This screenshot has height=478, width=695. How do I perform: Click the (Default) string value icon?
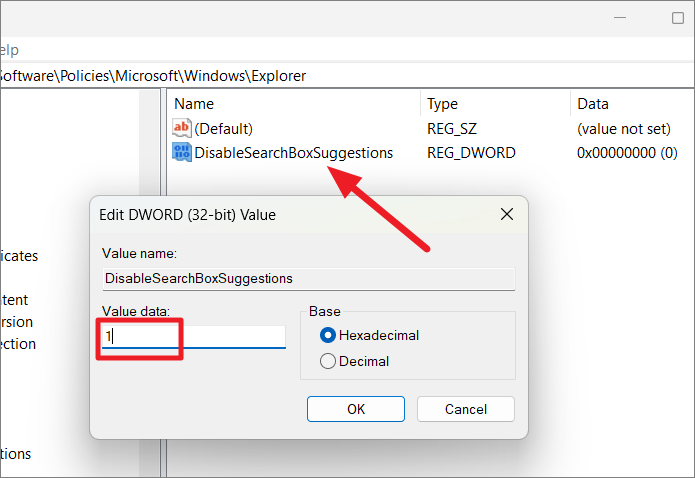pyautogui.click(x=182, y=128)
